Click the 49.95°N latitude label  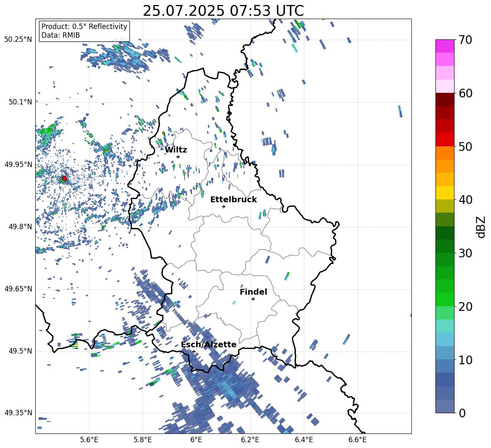18,164
